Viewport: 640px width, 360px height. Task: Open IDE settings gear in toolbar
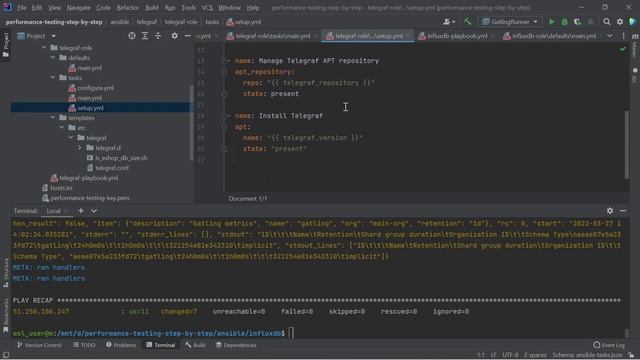coord(620,22)
